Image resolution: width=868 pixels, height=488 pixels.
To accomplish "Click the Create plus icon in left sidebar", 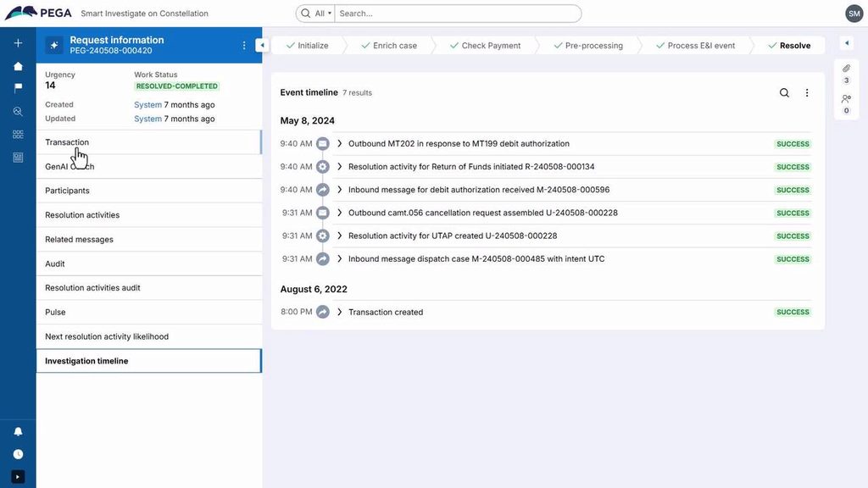I will (x=18, y=43).
